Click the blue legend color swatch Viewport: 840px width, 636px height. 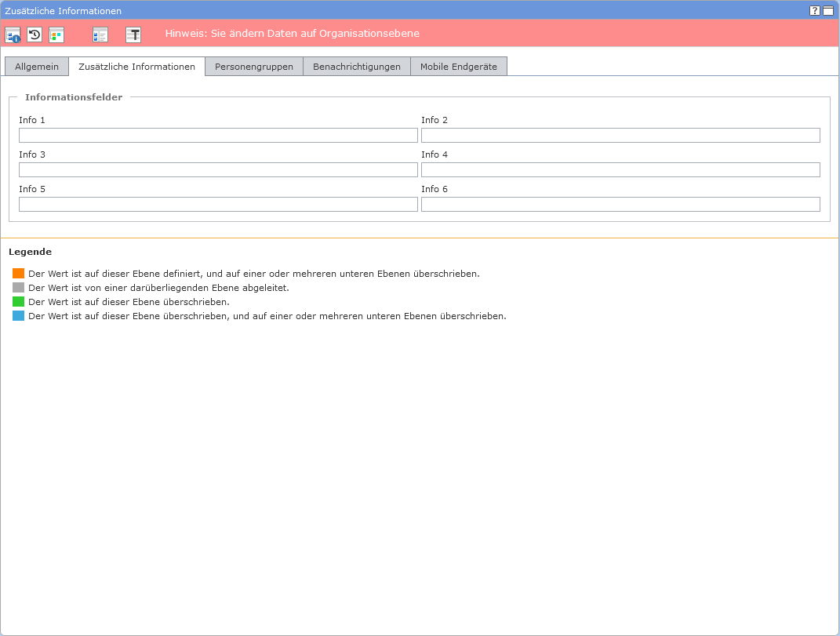pyautogui.click(x=19, y=316)
